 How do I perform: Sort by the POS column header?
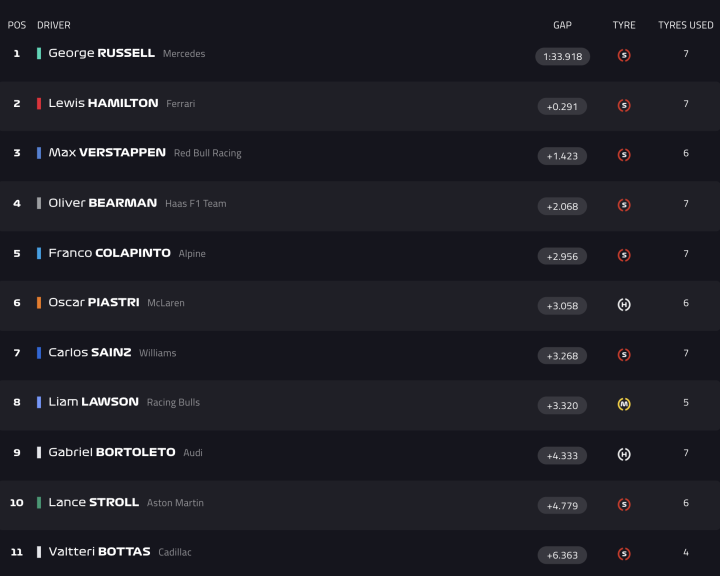click(16, 25)
